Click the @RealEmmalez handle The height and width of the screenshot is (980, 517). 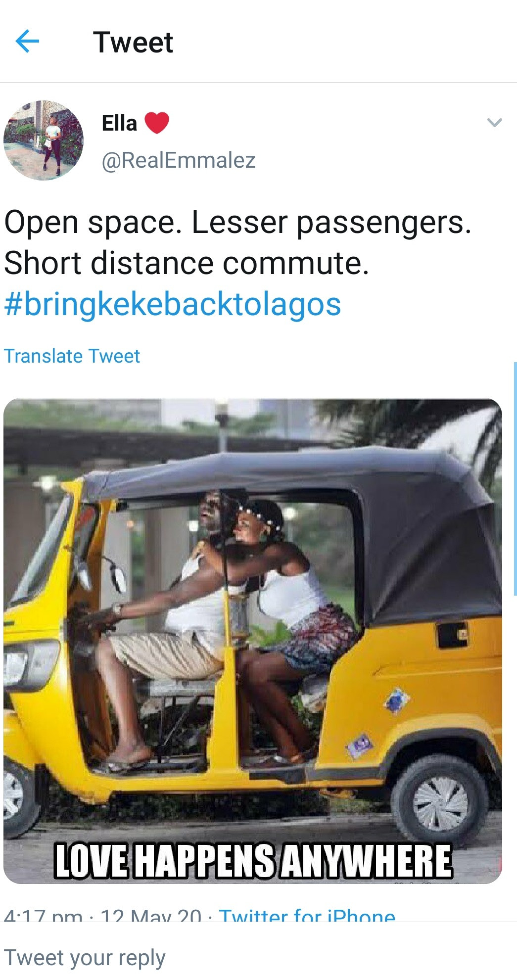tap(179, 160)
